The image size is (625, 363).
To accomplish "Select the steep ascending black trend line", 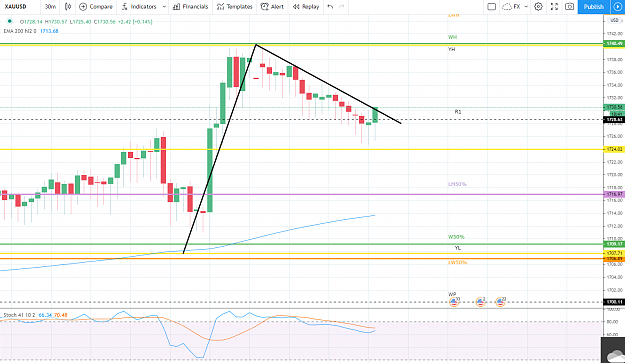I will coord(219,148).
